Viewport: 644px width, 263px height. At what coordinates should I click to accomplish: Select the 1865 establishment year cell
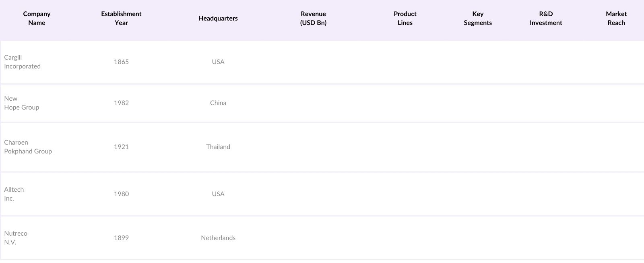coord(121,62)
